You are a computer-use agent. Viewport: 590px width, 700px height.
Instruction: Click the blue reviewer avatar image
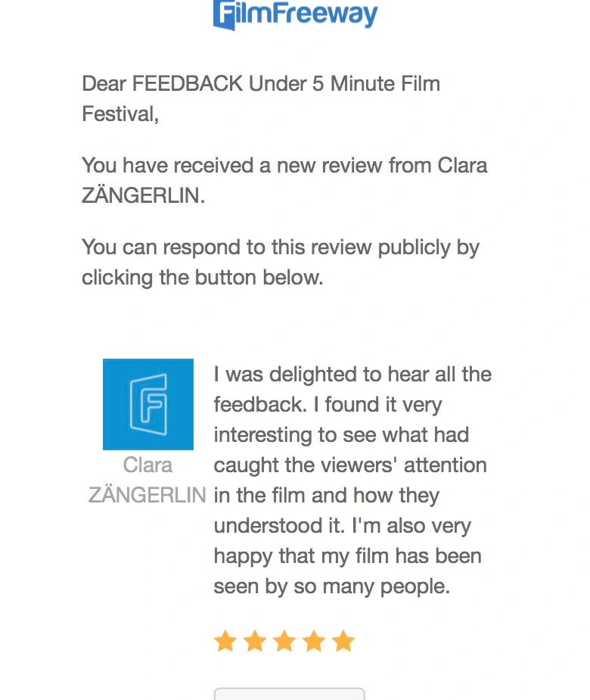point(148,404)
